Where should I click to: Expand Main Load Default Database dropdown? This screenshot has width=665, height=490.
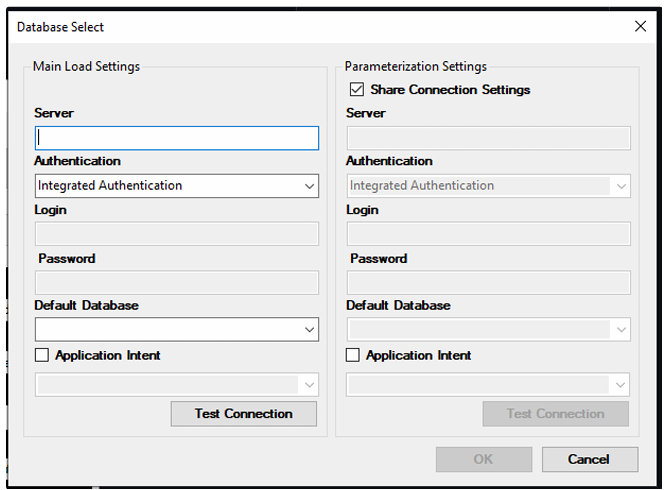coord(176,329)
